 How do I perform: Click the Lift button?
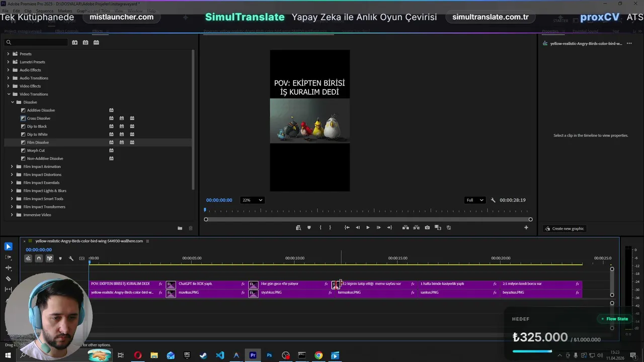(406, 228)
